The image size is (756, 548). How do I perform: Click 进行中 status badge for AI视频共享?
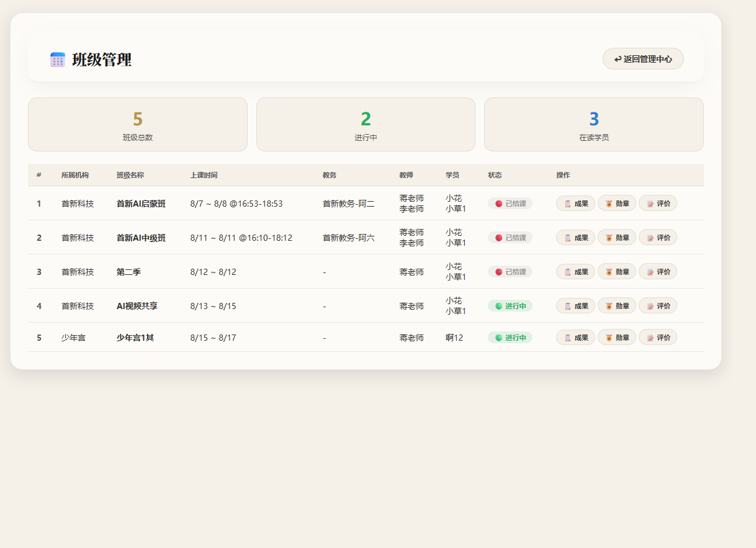click(510, 306)
